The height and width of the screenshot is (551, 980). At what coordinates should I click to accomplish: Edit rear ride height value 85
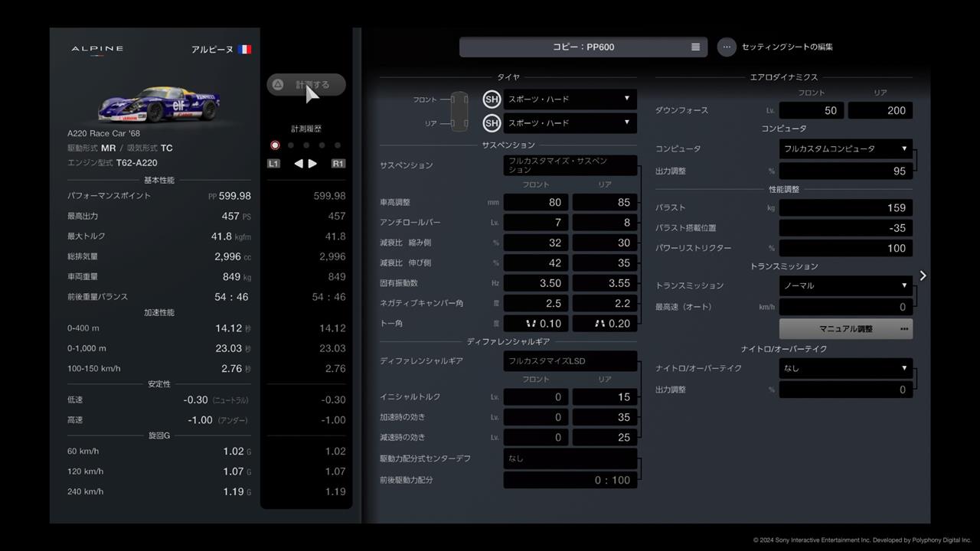605,203
